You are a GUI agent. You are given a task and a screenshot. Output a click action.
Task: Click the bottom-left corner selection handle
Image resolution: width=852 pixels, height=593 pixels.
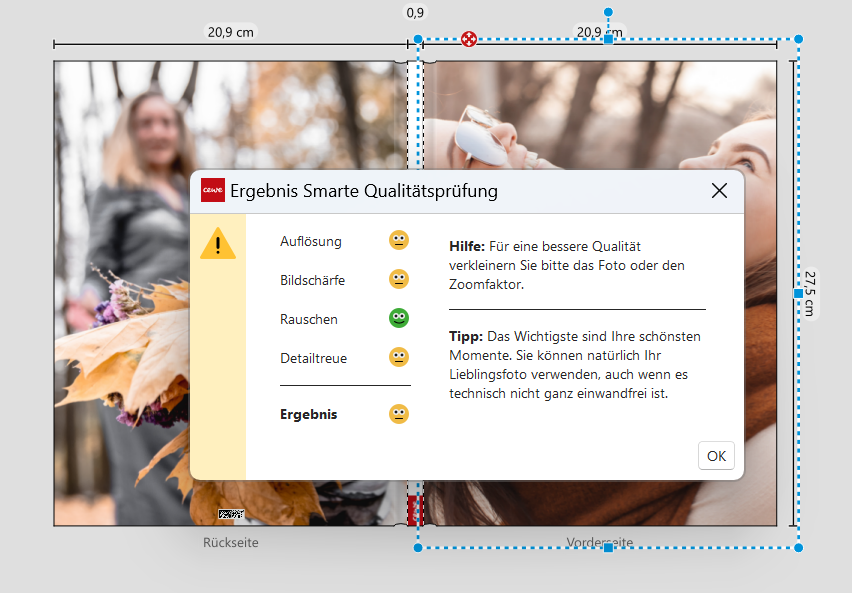tap(418, 548)
